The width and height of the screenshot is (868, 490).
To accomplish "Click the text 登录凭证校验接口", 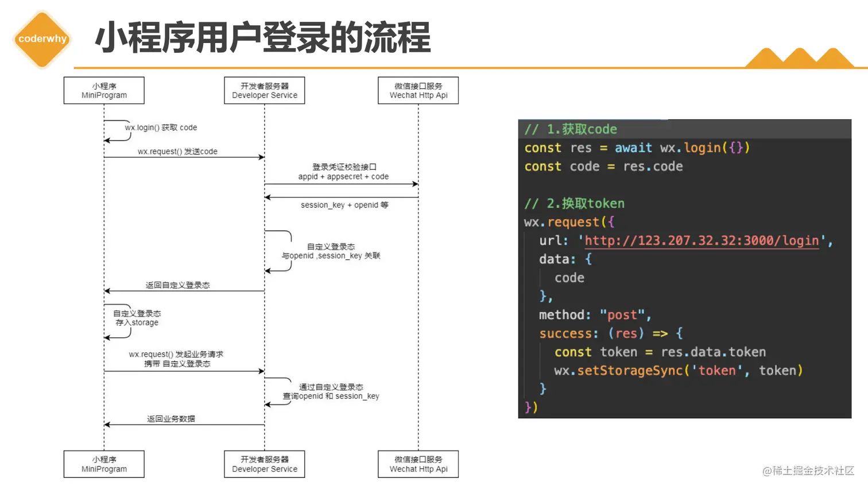I will (344, 167).
